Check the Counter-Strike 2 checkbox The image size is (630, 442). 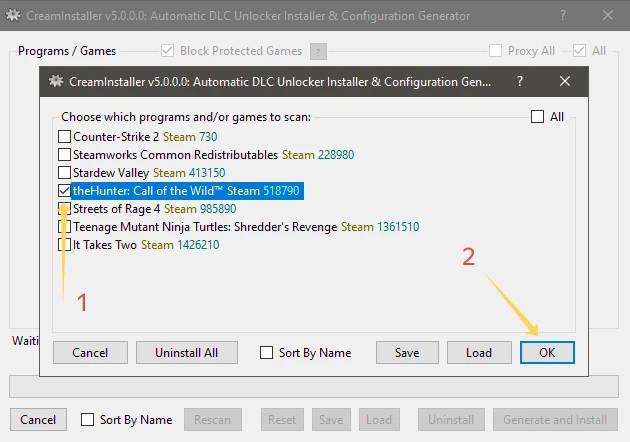[x=64, y=137]
